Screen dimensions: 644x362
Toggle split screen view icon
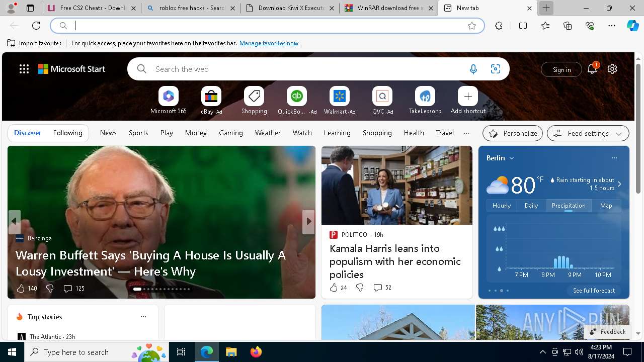point(523,26)
